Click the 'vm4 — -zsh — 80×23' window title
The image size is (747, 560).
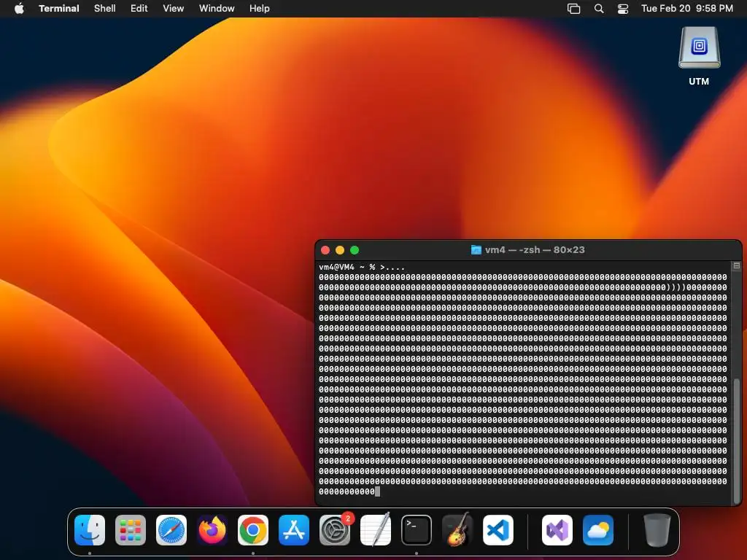click(x=535, y=250)
